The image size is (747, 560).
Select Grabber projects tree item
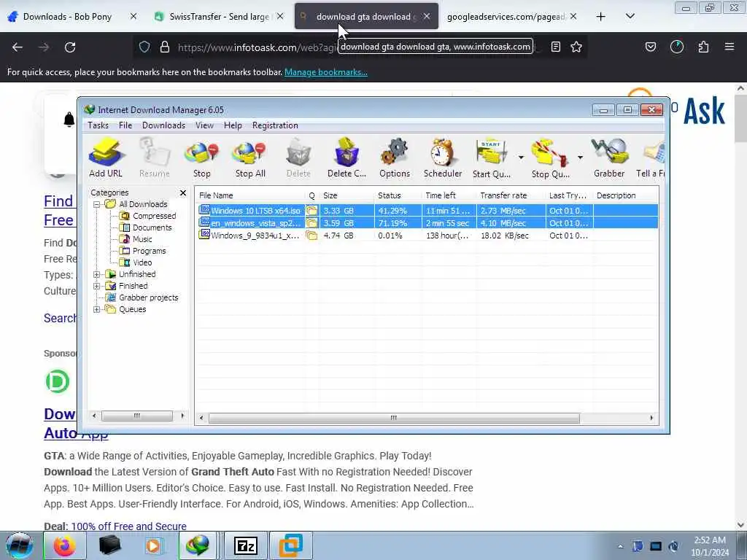pyautogui.click(x=148, y=297)
